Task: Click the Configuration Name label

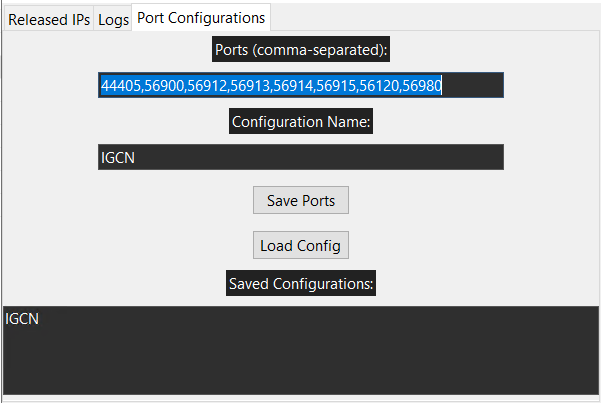Action: 301,121
